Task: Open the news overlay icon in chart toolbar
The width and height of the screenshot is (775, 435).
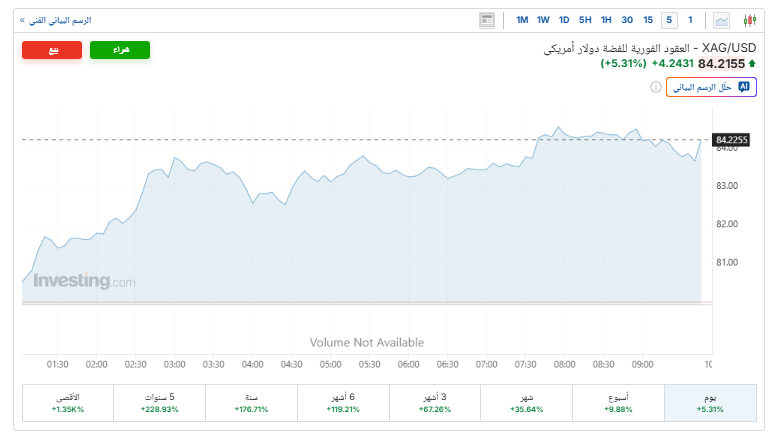Action: click(487, 20)
